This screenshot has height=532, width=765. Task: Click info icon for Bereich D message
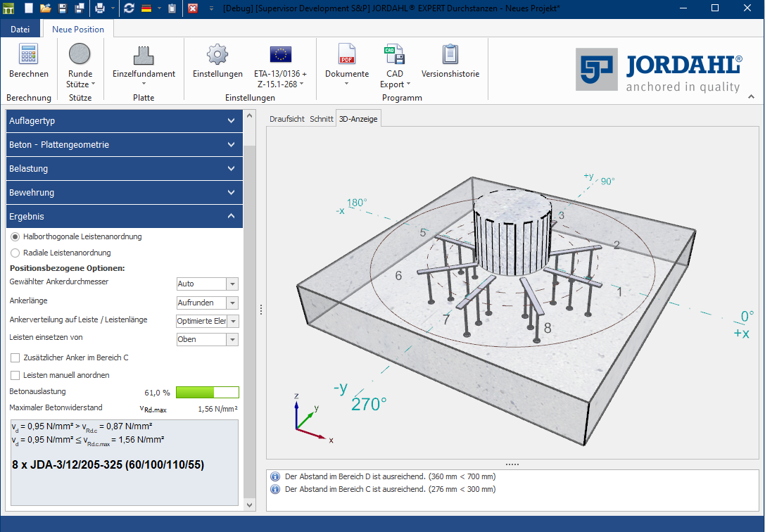275,476
